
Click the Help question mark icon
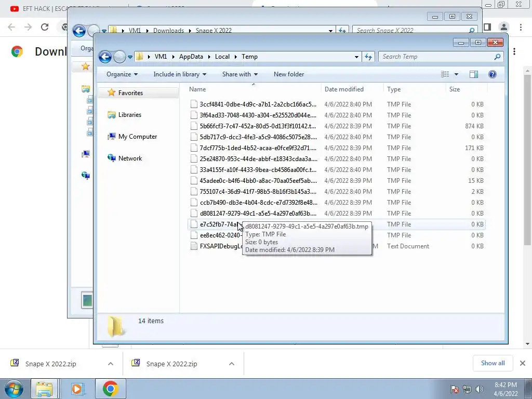(493, 74)
